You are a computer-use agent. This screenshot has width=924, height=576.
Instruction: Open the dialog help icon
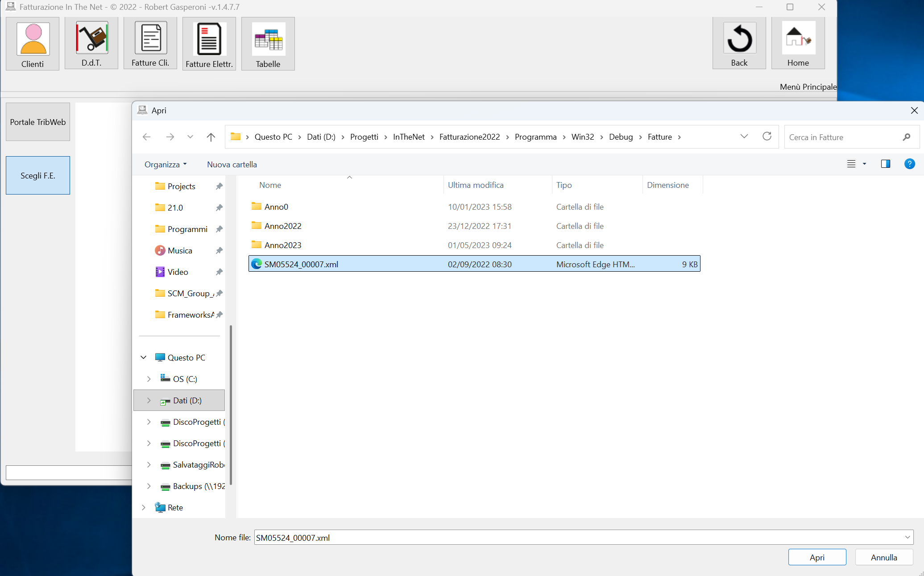pyautogui.click(x=910, y=164)
